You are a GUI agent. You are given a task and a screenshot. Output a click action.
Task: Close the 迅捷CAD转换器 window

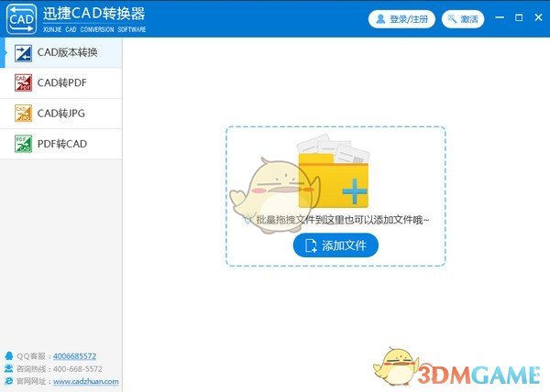(538, 17)
